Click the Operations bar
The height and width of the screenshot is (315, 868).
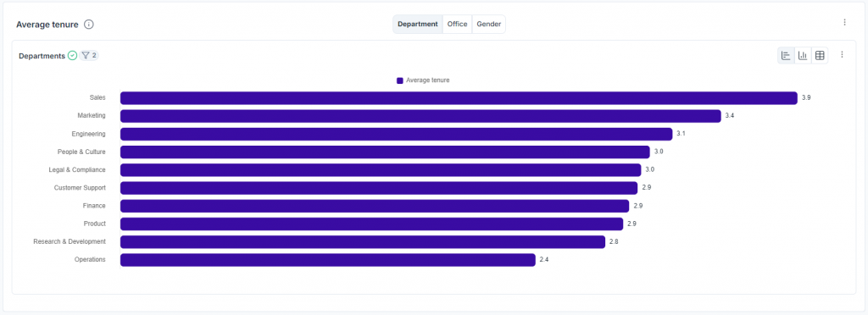click(328, 260)
